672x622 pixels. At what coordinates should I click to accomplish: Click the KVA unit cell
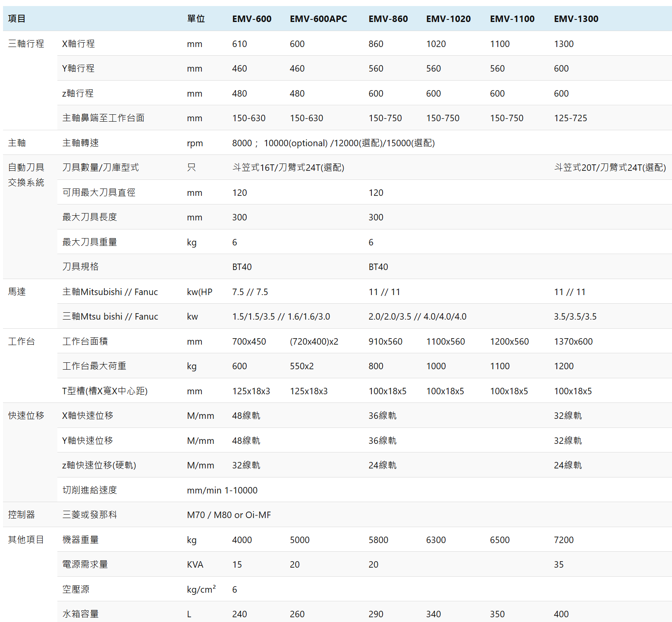[x=195, y=564]
